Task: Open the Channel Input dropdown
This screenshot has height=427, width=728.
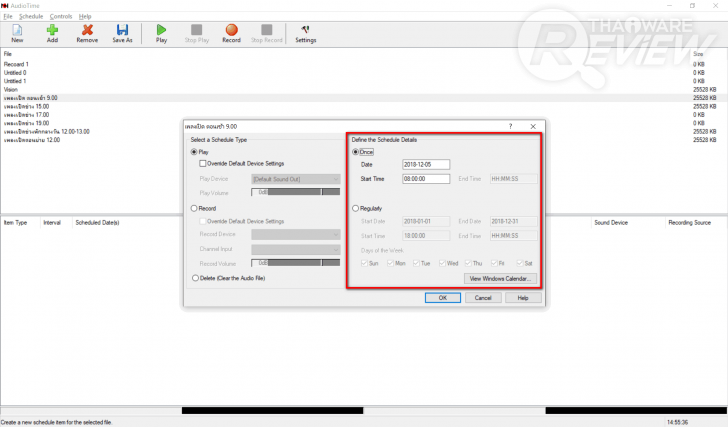Action: [296, 249]
